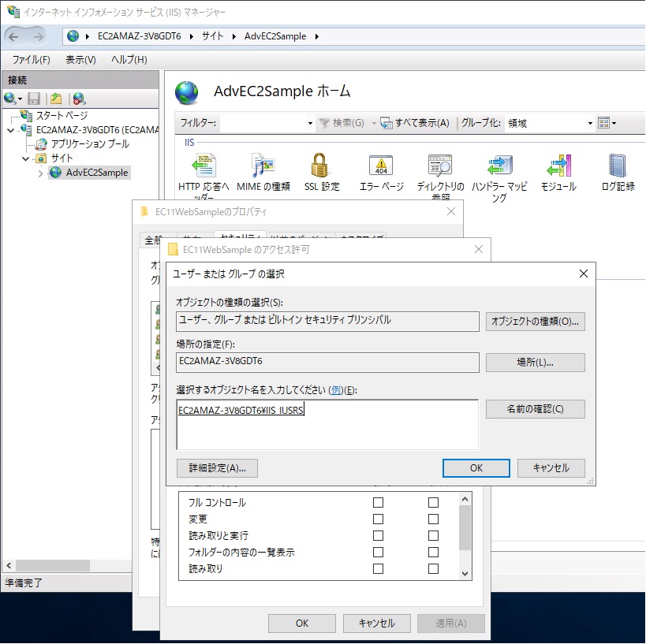
Task: Check Deny box for 変更
Action: 433,519
